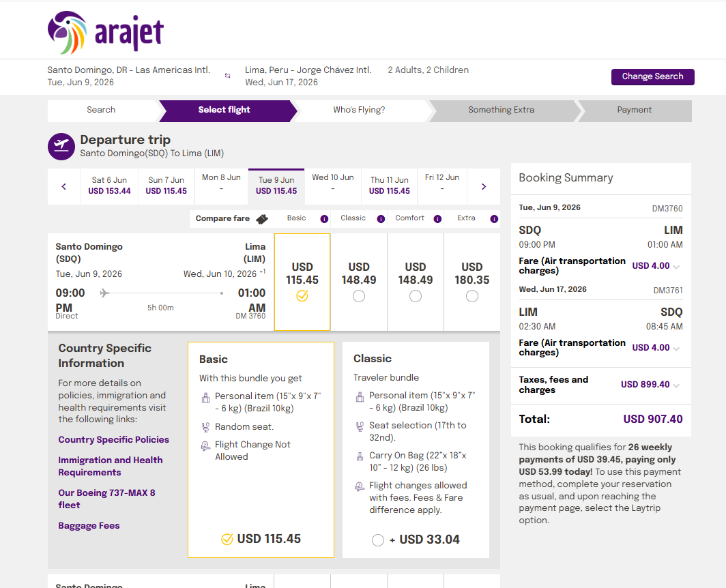Open Our Boeing 737-MAX 8 fleet link
Screen dimensions: 726x588
[106, 499]
